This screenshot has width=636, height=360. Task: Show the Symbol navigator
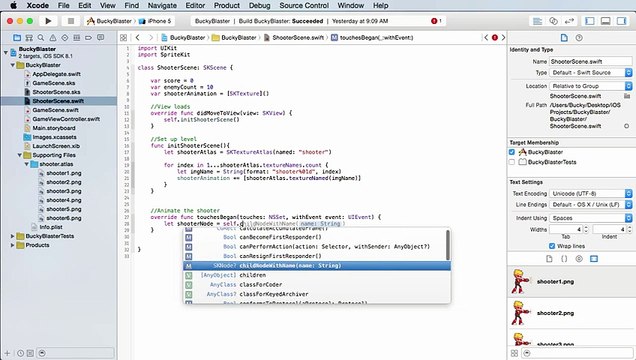point(29,38)
